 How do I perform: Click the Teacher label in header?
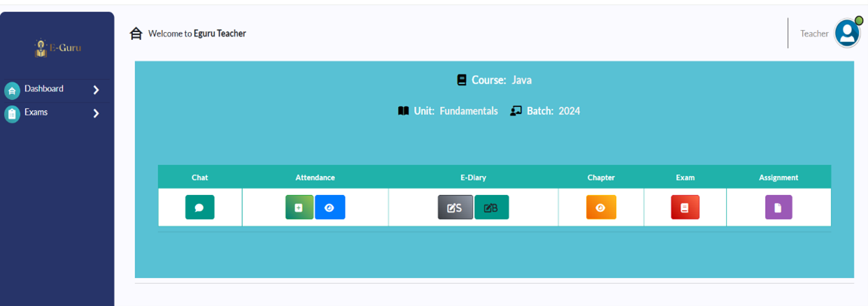click(x=814, y=34)
